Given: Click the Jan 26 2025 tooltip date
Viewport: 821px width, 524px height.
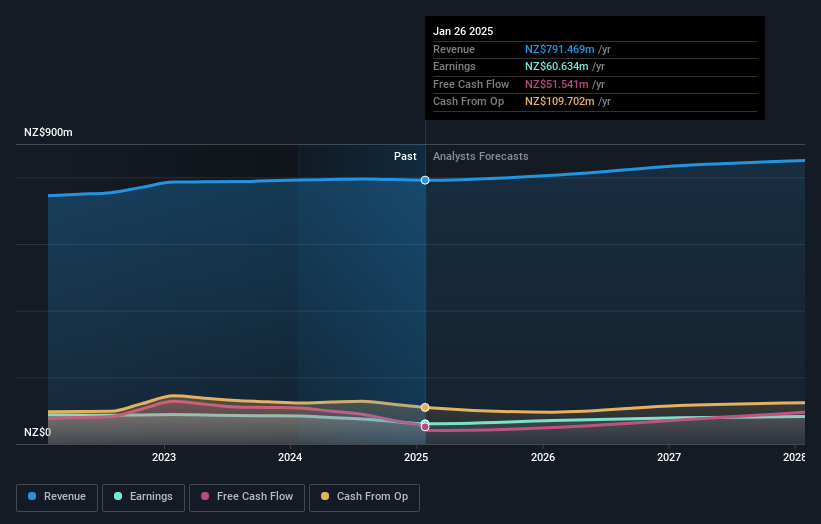Looking at the screenshot, I should click(x=463, y=31).
